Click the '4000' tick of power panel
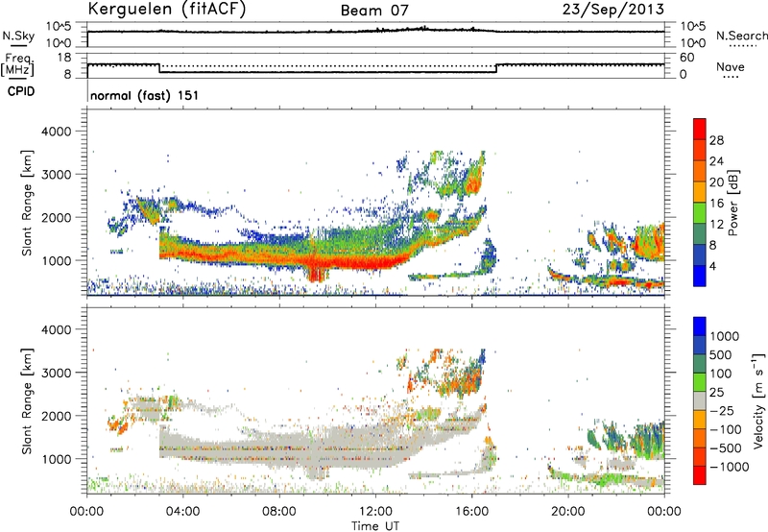 point(56,132)
